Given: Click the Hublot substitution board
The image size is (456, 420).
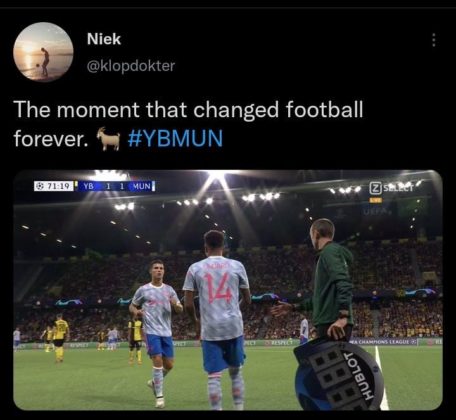Looking at the screenshot, I should pos(339,374).
